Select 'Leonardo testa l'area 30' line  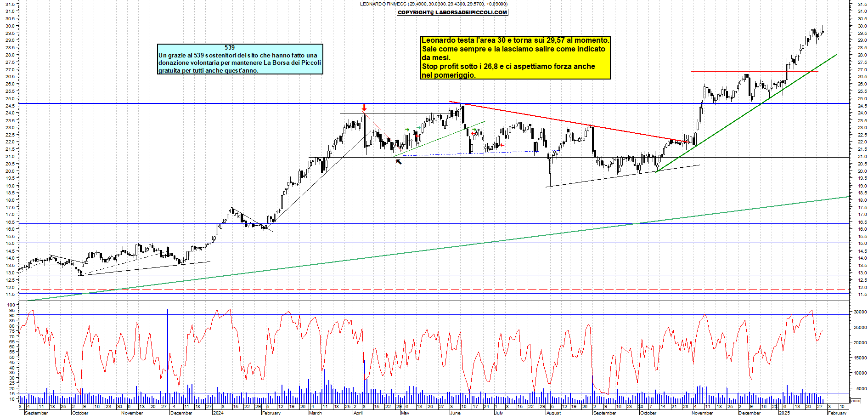(515, 40)
